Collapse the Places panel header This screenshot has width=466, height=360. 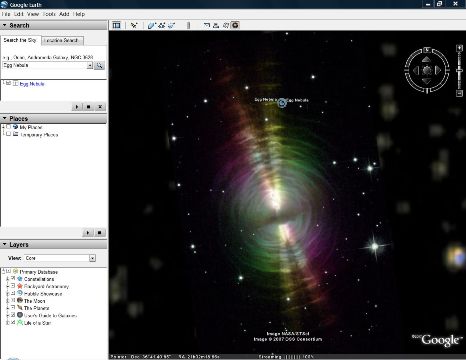(53, 118)
